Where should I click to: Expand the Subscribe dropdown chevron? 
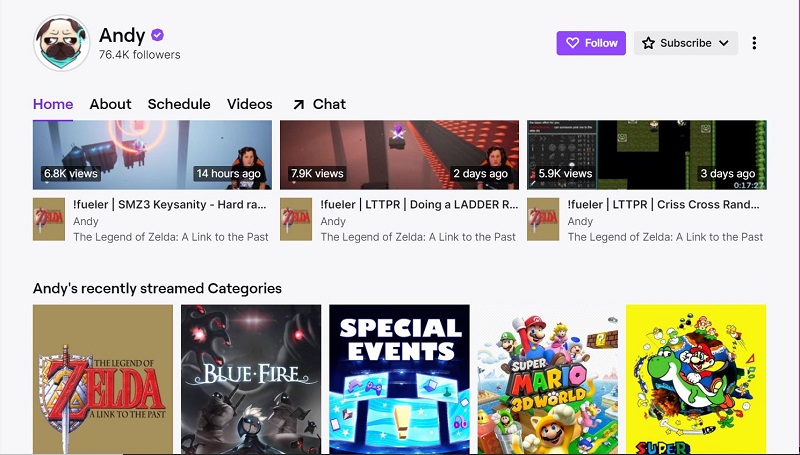pos(723,43)
